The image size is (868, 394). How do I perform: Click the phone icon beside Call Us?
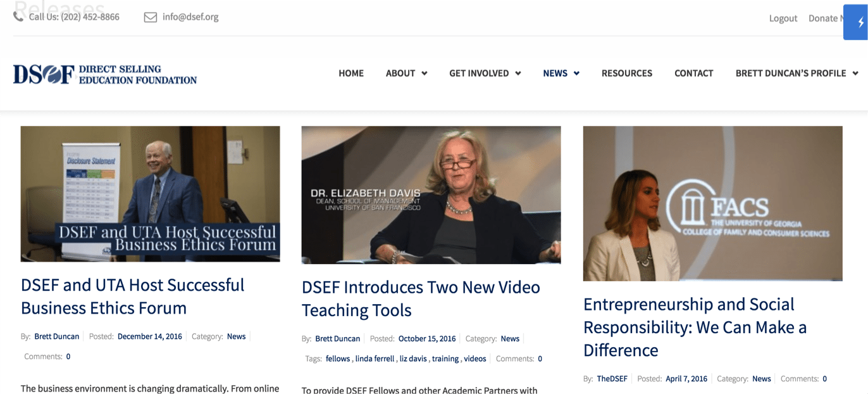pyautogui.click(x=18, y=16)
